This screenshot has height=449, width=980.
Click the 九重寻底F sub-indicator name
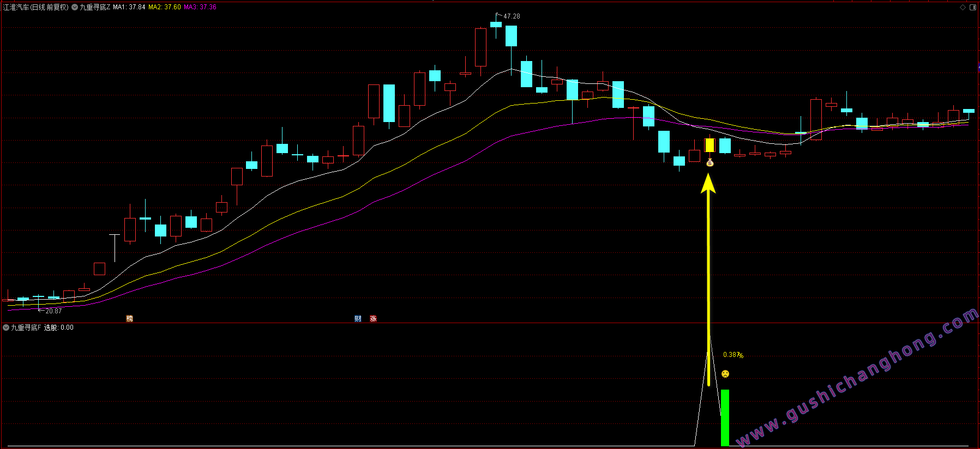(26, 327)
